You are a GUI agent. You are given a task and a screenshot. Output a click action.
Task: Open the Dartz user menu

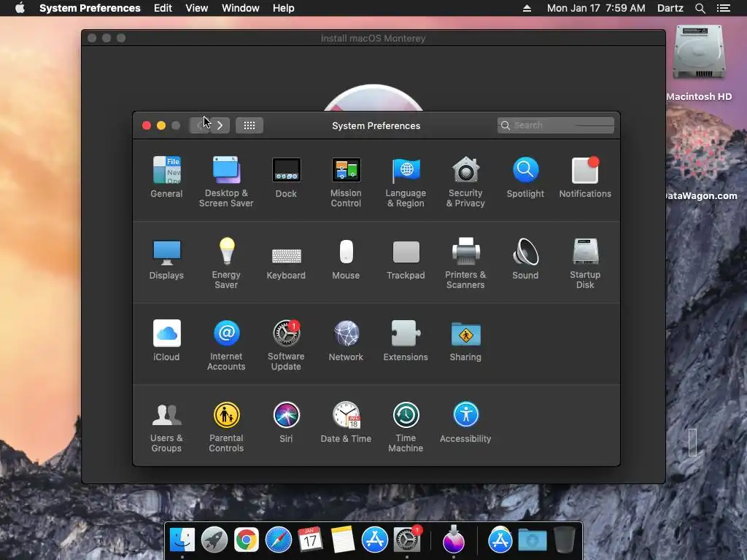(670, 8)
